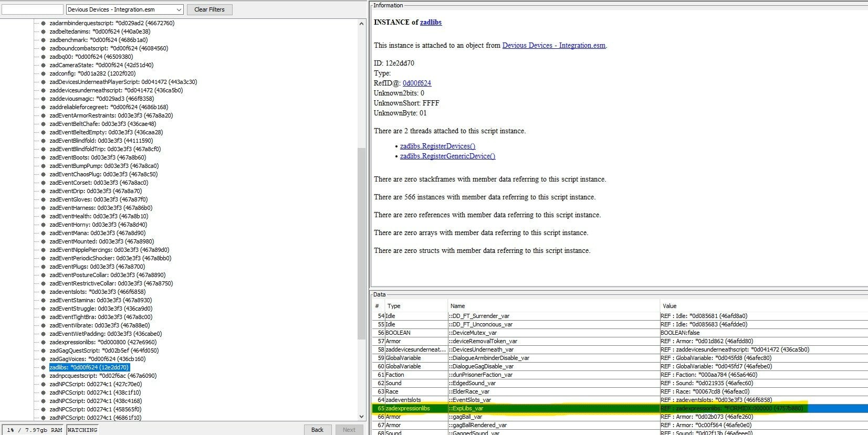Viewport: 868px width, 435px height.
Task: Click the filter text input field
Action: click(x=33, y=9)
